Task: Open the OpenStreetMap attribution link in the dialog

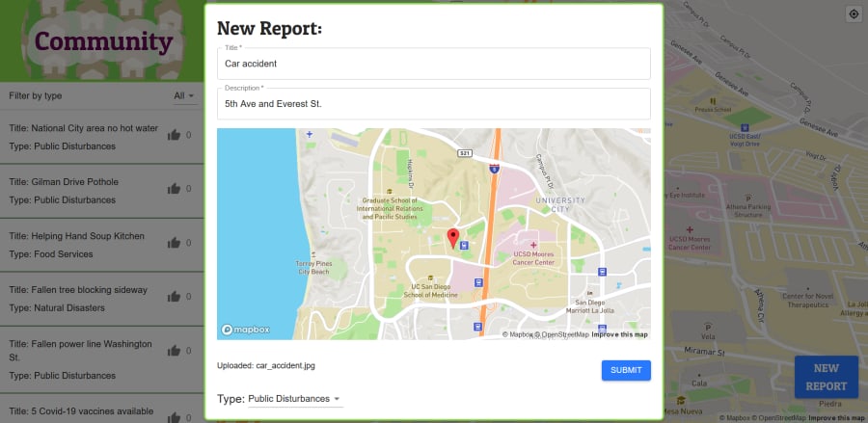Action: pos(564,334)
